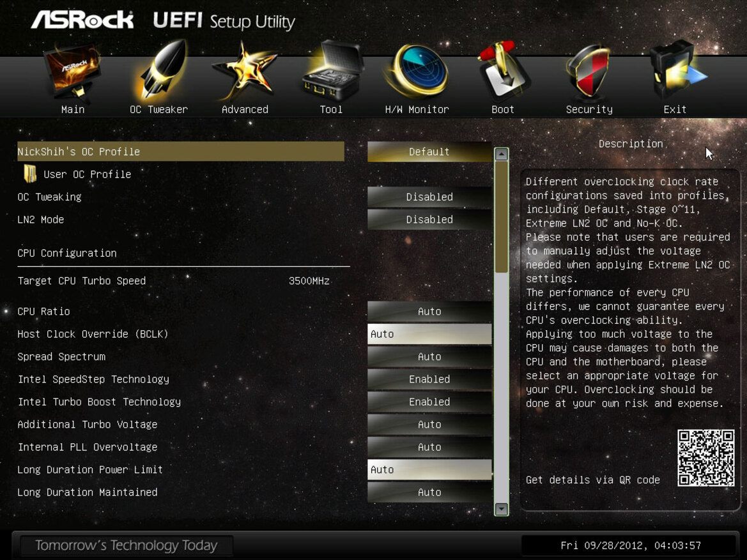The height and width of the screenshot is (560, 747).
Task: Open the Tool tab label
Action: [331, 110]
